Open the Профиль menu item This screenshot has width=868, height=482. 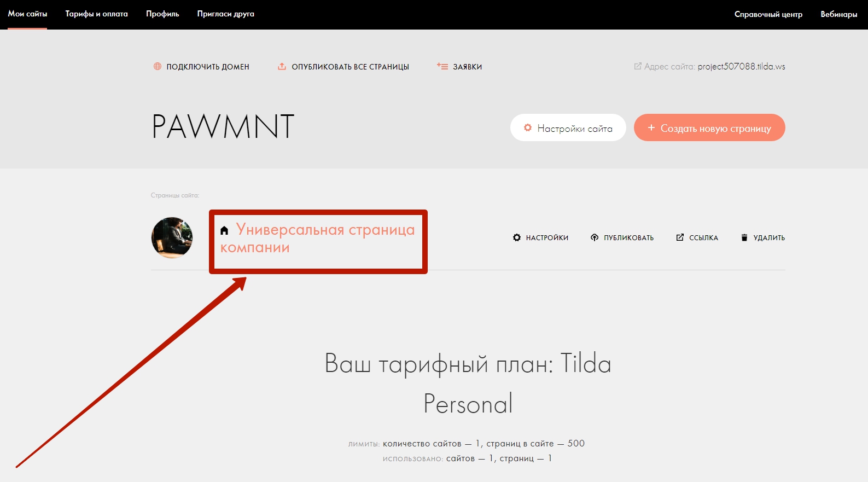tap(162, 14)
